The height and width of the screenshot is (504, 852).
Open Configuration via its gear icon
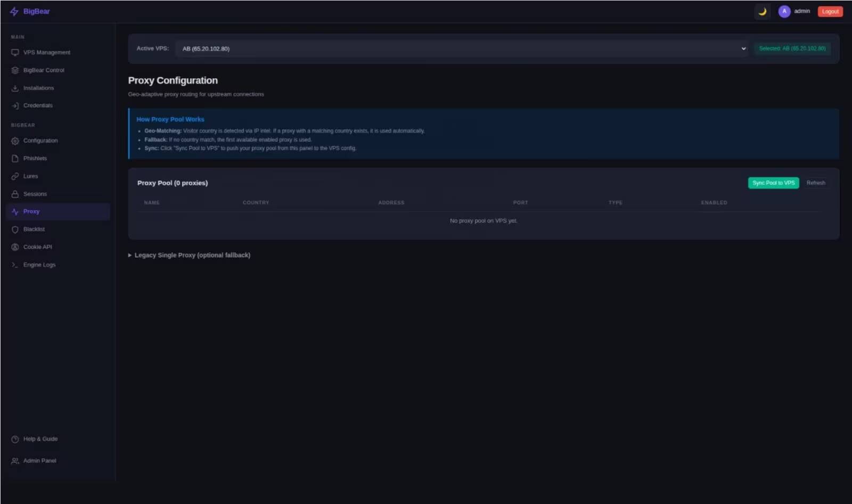[x=15, y=141]
